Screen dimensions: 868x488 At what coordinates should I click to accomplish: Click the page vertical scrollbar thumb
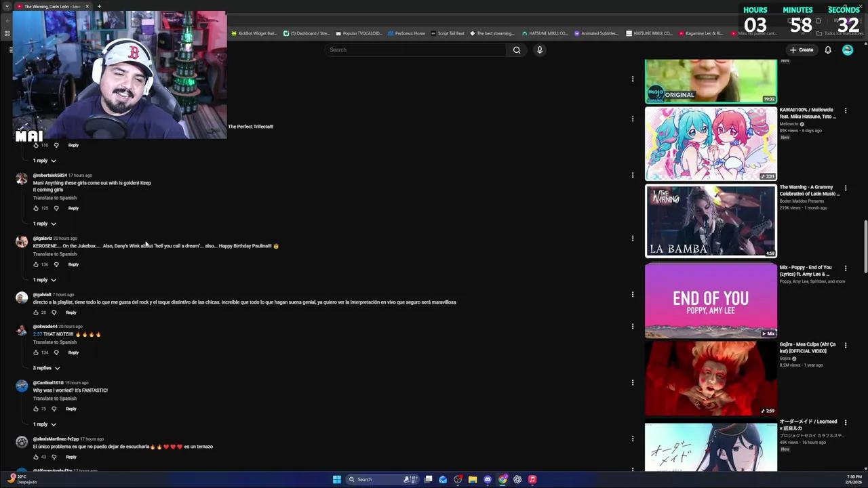pos(865,247)
